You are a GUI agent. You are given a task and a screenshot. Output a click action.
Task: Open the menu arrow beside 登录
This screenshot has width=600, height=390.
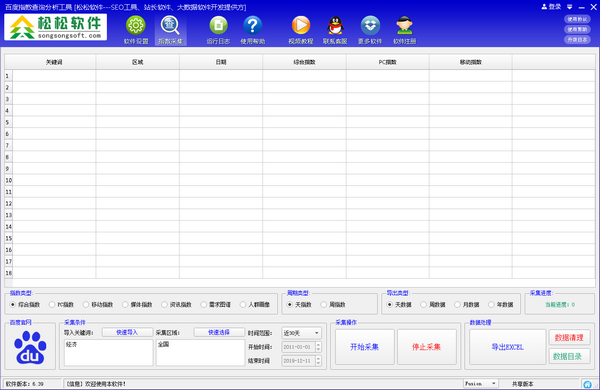pyautogui.click(x=570, y=7)
